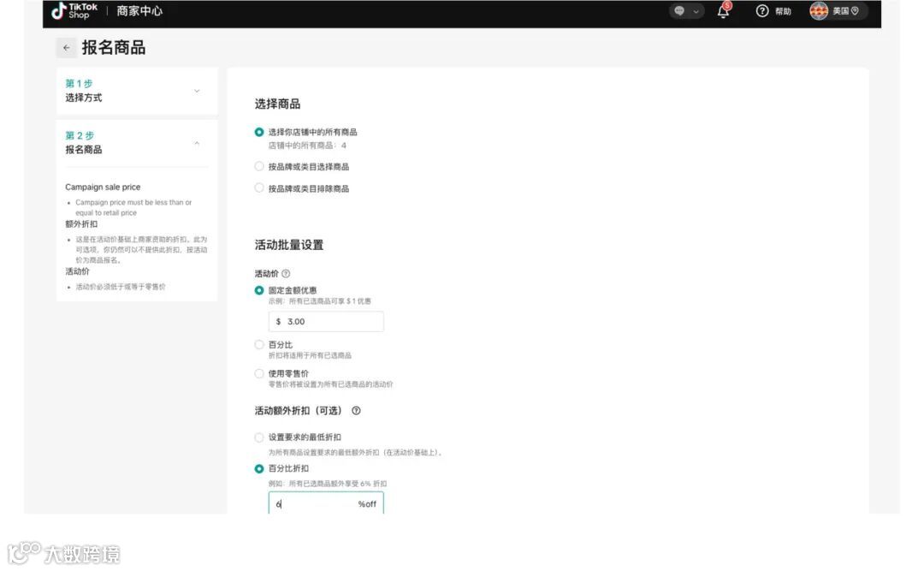Click the profile avatar icon
Image resolution: width=924 pixels, height=571 pixels.
pos(819,10)
